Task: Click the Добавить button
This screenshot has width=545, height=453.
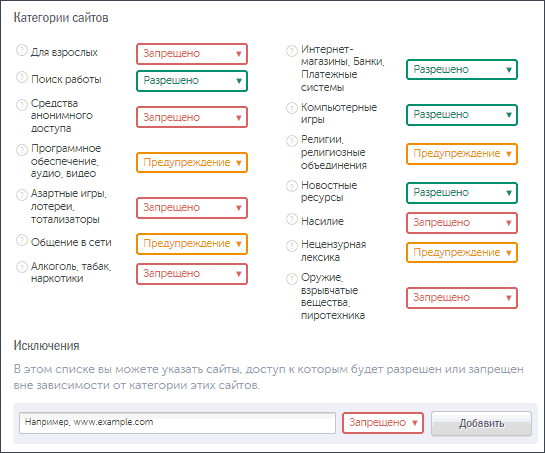Action: pyautogui.click(x=481, y=423)
